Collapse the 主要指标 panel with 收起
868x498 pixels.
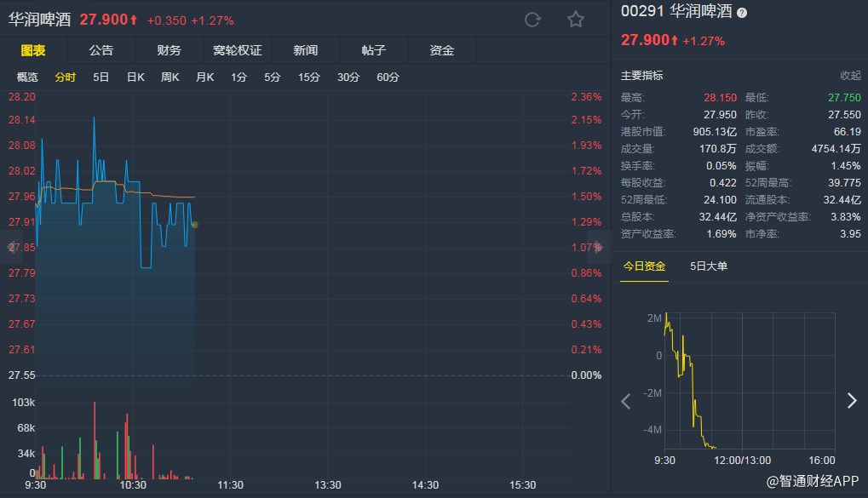tap(850, 76)
